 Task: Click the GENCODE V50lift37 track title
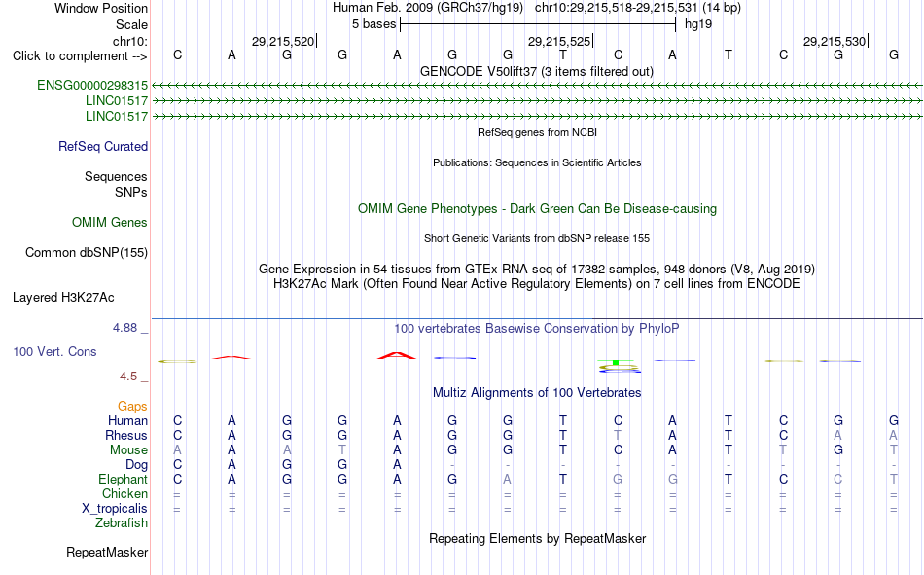pyautogui.click(x=537, y=71)
